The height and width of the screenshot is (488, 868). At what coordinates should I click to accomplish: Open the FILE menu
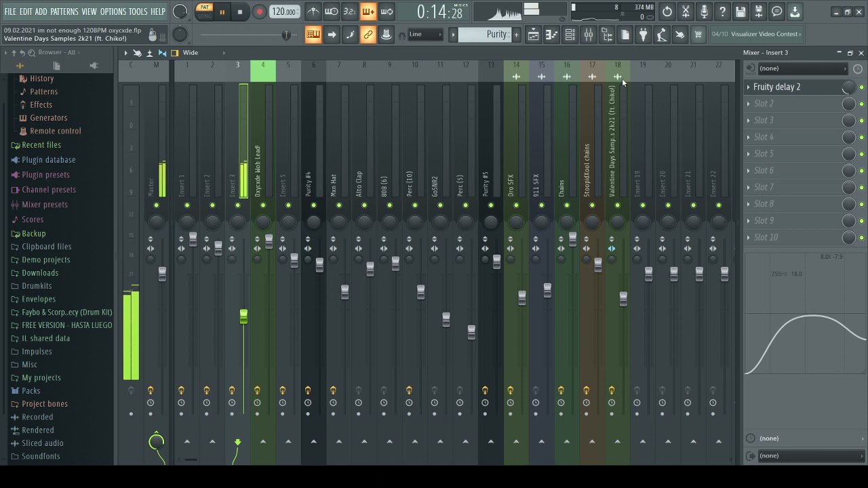click(10, 12)
